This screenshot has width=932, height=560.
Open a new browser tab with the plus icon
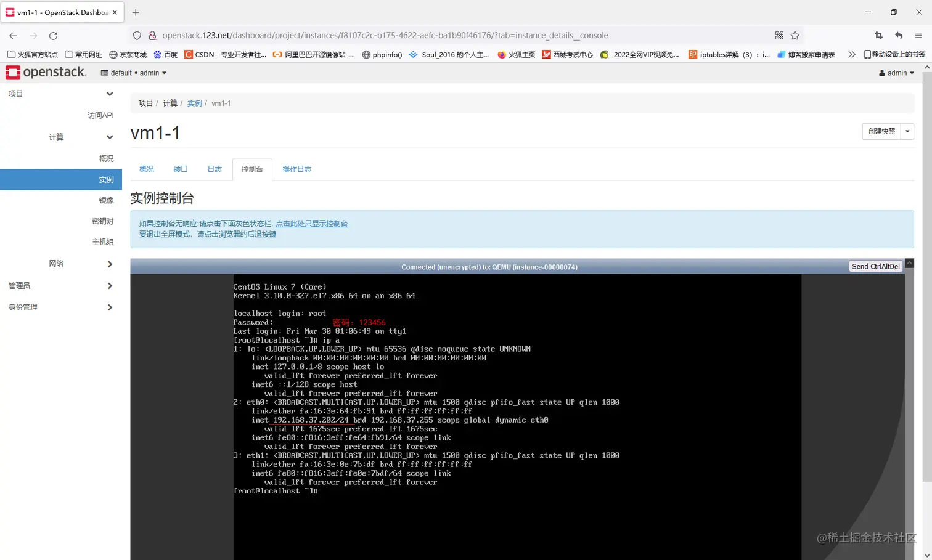pyautogui.click(x=136, y=12)
